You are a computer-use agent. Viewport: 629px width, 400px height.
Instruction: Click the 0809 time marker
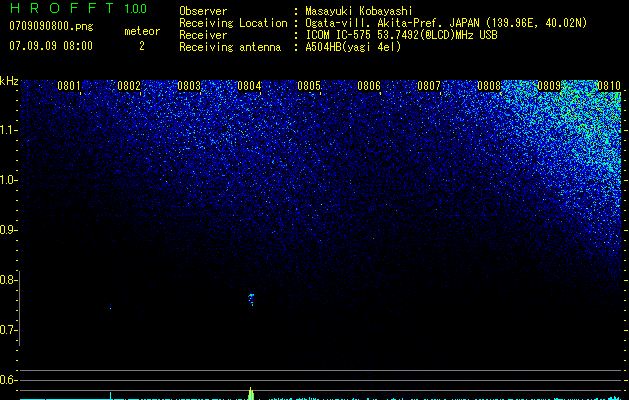549,86
